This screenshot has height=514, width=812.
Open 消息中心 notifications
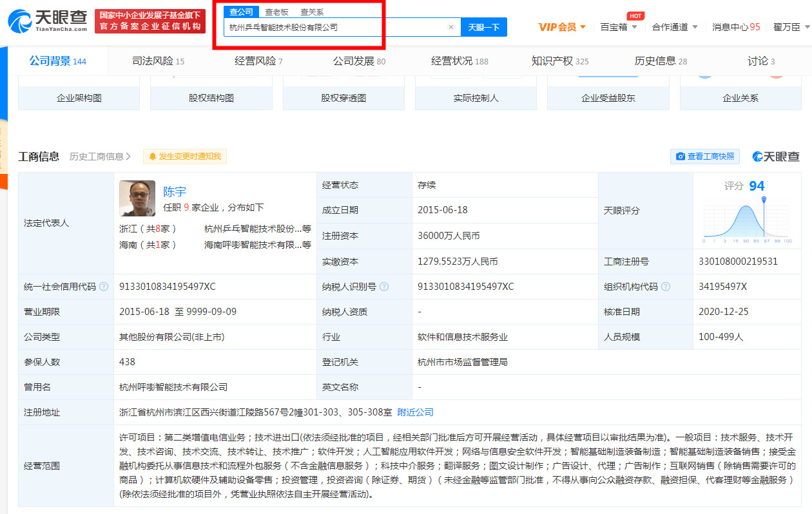pos(736,27)
